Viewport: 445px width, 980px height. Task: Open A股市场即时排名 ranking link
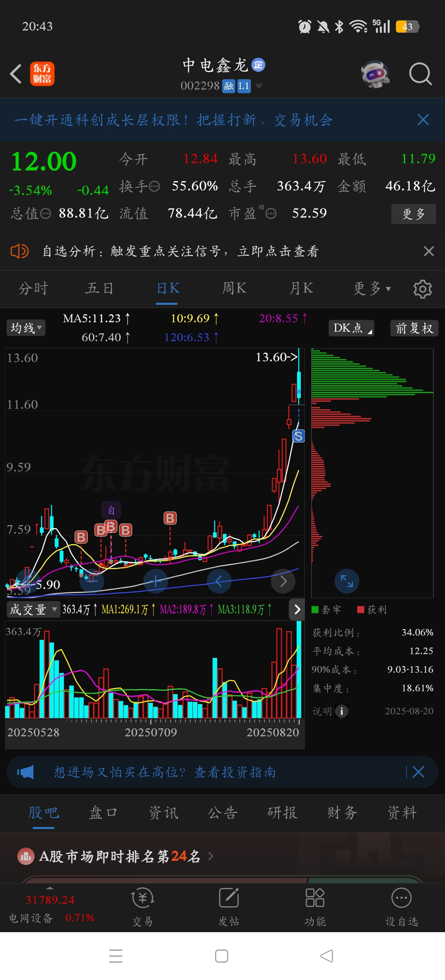(116, 857)
